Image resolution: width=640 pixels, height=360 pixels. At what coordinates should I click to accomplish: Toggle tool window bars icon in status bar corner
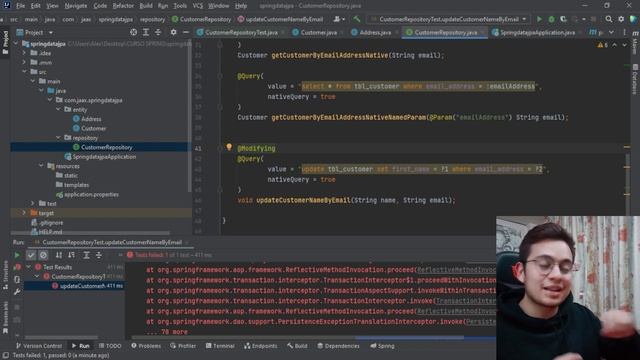(5, 356)
